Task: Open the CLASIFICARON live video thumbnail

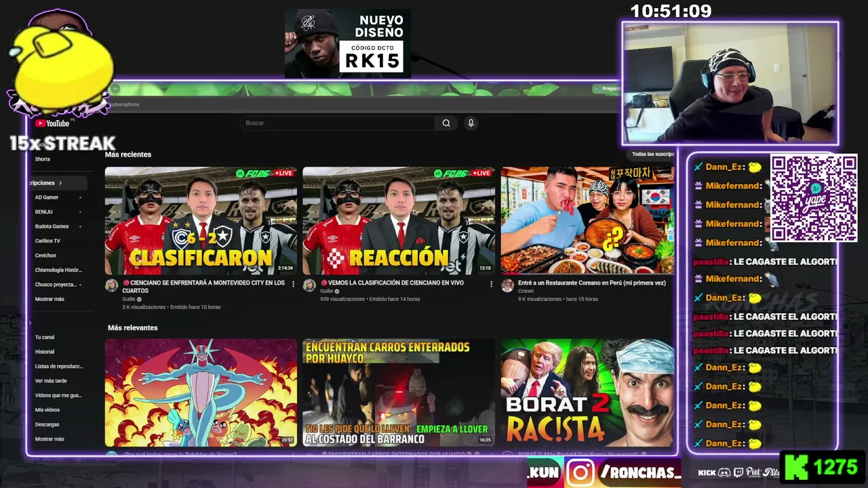Action: tap(201, 220)
